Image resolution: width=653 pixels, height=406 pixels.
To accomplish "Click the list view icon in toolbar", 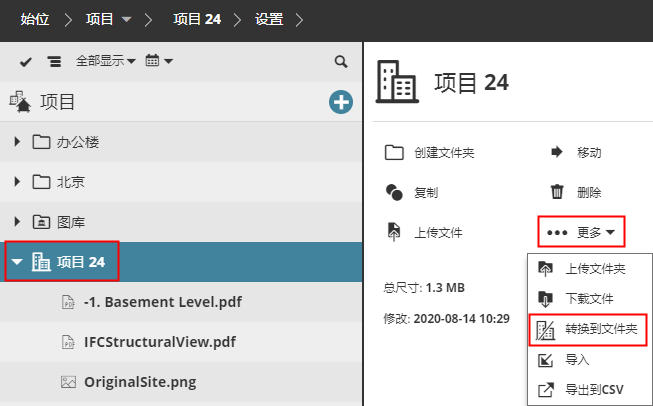I will 54,62.
